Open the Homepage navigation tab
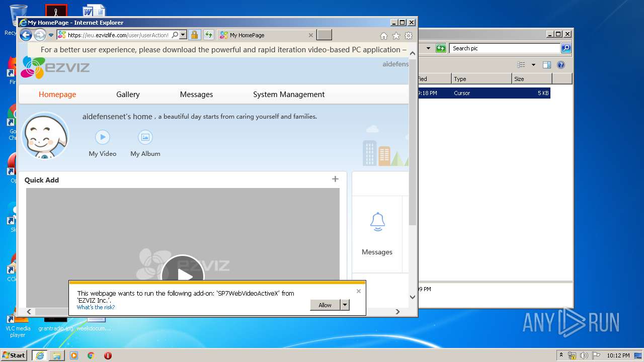 point(57,95)
